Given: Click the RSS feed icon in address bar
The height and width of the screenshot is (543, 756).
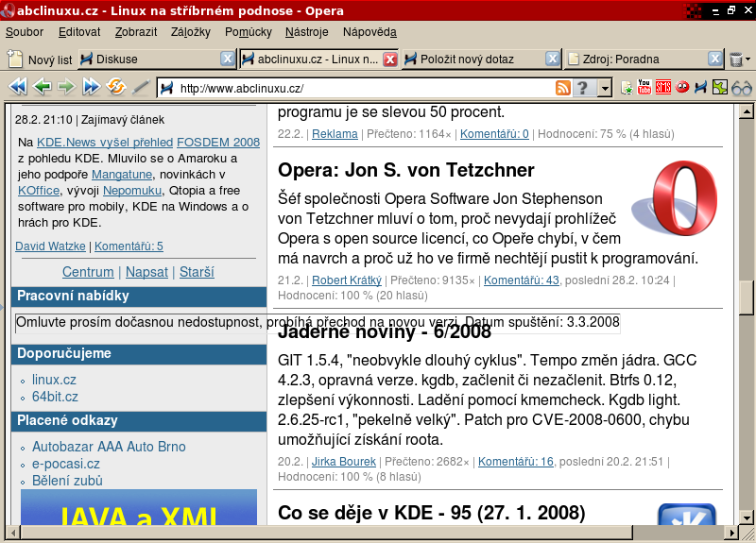Looking at the screenshot, I should tap(563, 88).
